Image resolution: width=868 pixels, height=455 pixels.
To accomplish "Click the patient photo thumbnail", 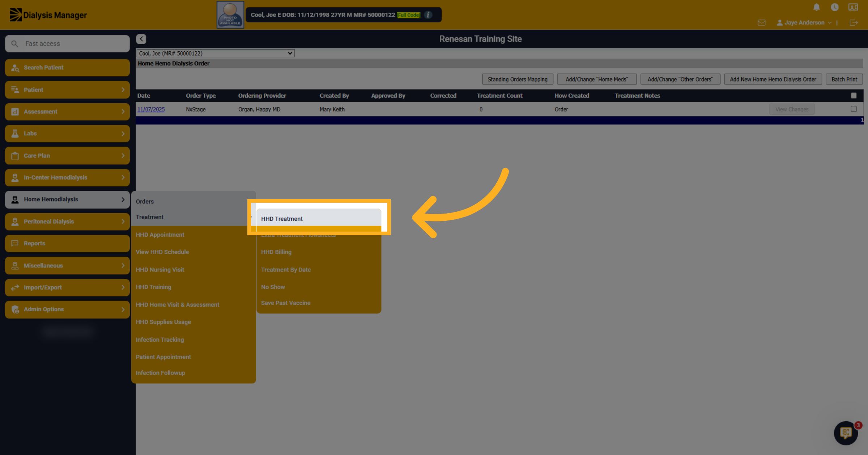I will [230, 15].
